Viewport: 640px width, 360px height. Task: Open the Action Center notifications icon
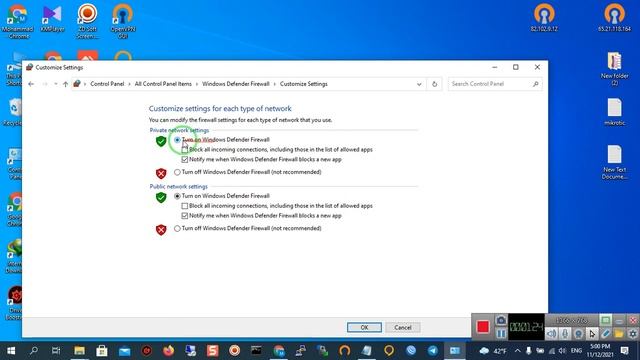click(624, 351)
